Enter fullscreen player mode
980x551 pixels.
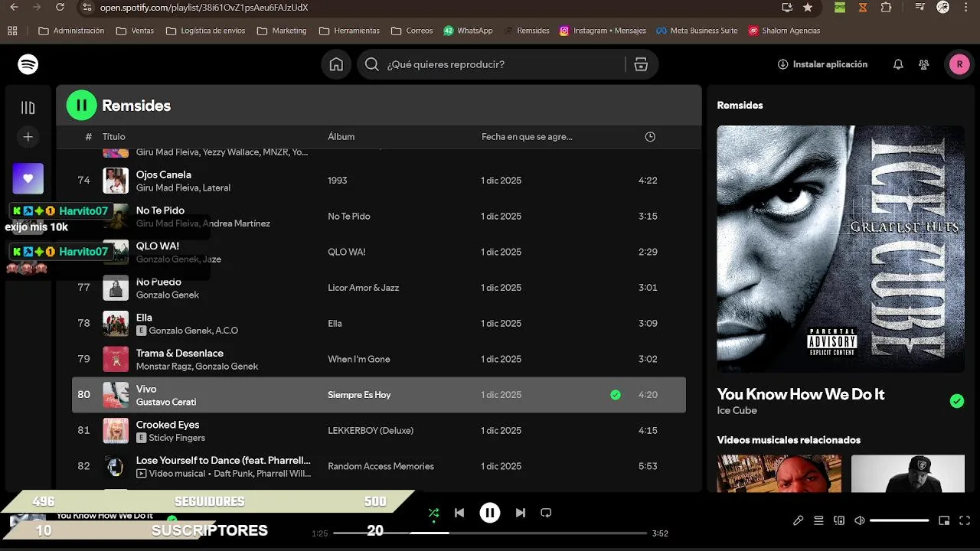click(964, 520)
